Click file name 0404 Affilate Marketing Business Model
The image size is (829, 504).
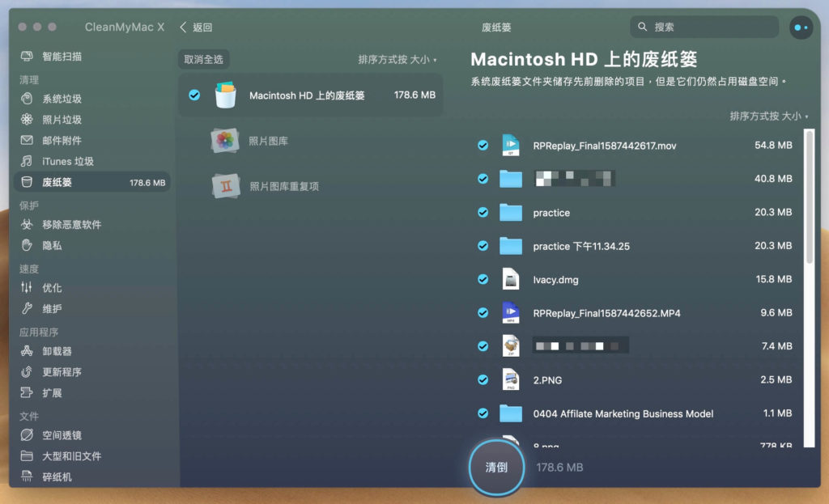tap(623, 413)
